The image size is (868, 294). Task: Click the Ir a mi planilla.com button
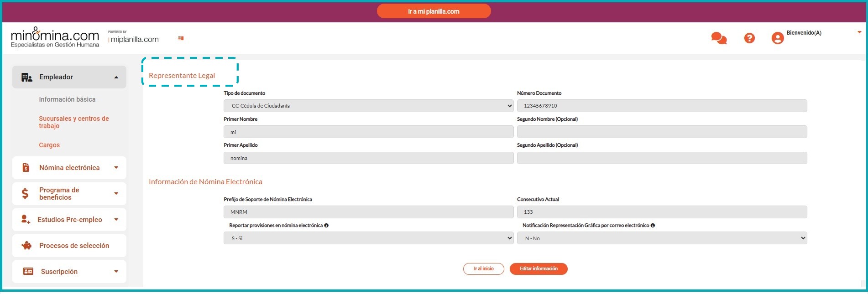coord(434,11)
